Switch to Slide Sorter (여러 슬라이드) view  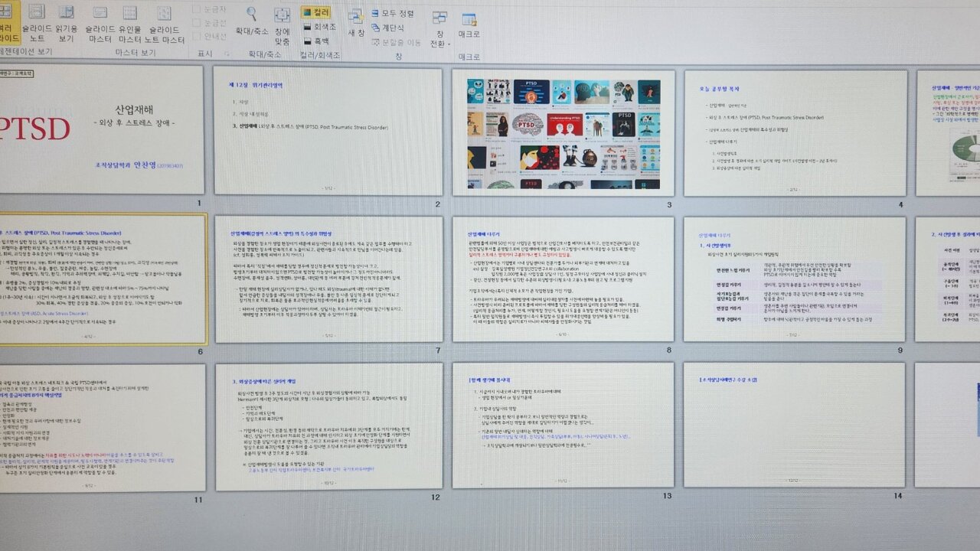(8, 23)
